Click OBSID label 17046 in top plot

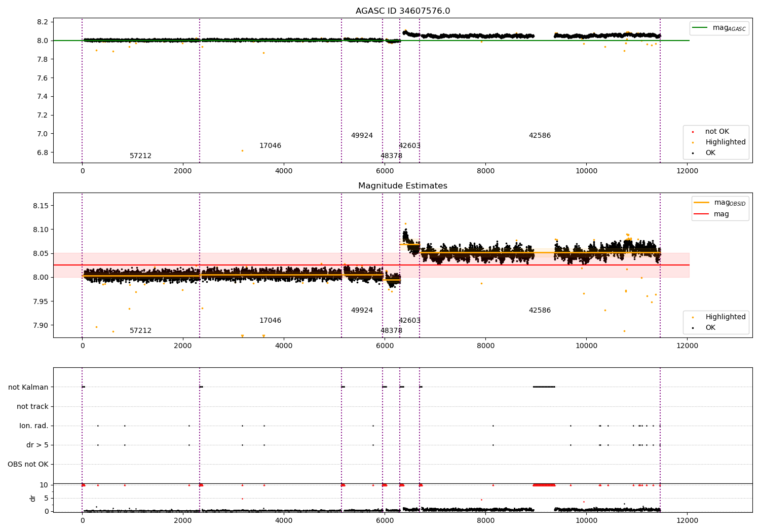(x=270, y=146)
